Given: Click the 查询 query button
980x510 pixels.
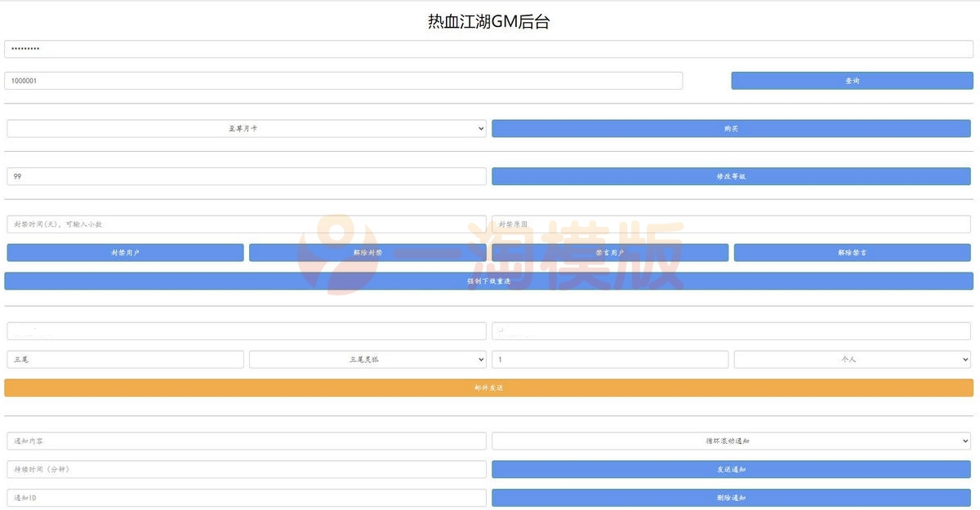Looking at the screenshot, I should coord(851,80).
